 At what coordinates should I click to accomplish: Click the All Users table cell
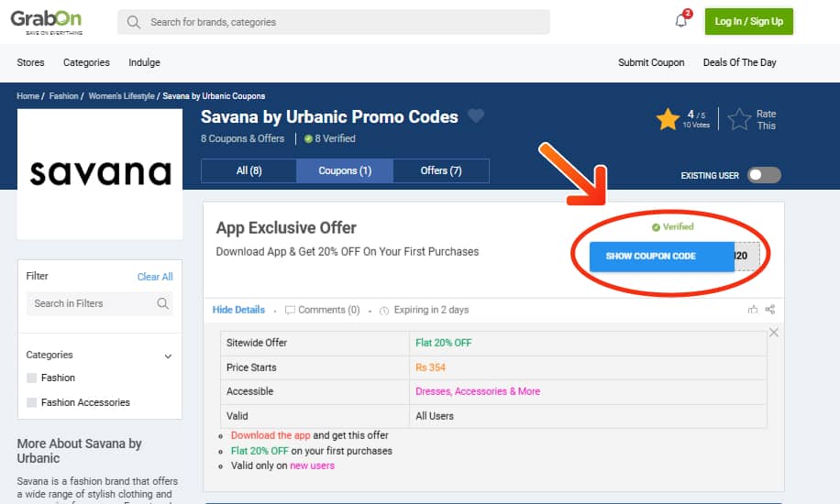point(435,416)
